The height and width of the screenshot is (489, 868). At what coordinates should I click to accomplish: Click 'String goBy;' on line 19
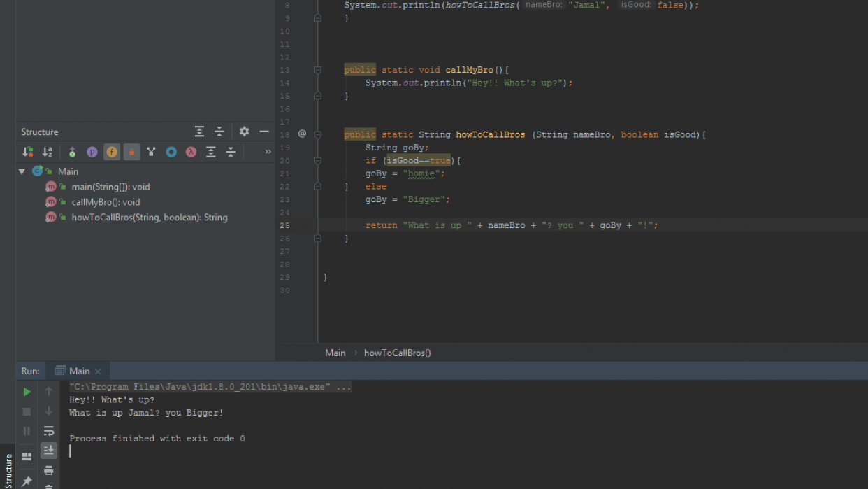click(x=397, y=148)
